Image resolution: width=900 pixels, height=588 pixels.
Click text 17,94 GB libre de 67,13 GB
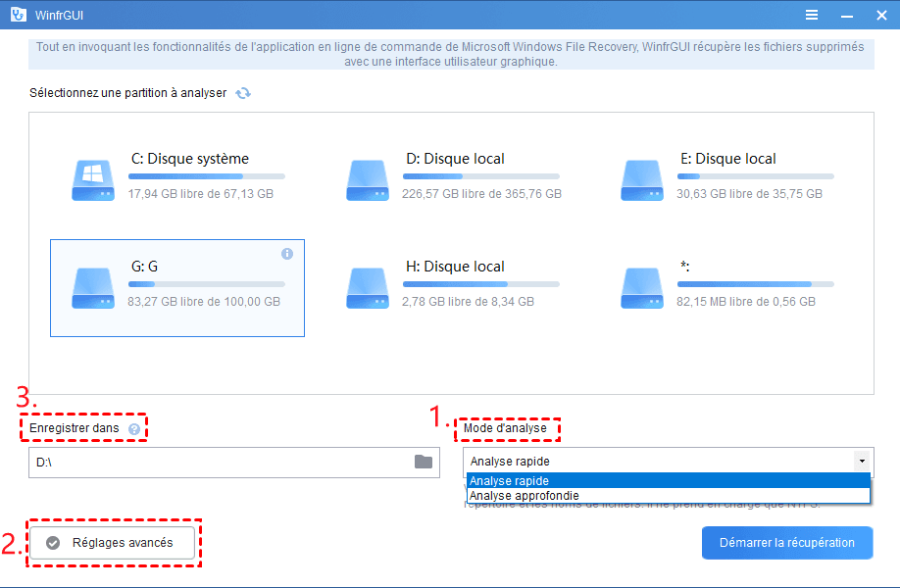200,194
